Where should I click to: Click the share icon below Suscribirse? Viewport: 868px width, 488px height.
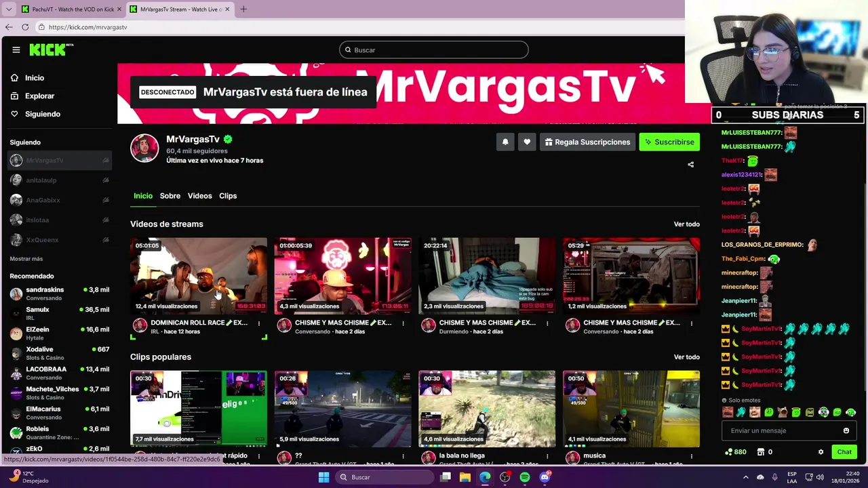coord(690,165)
